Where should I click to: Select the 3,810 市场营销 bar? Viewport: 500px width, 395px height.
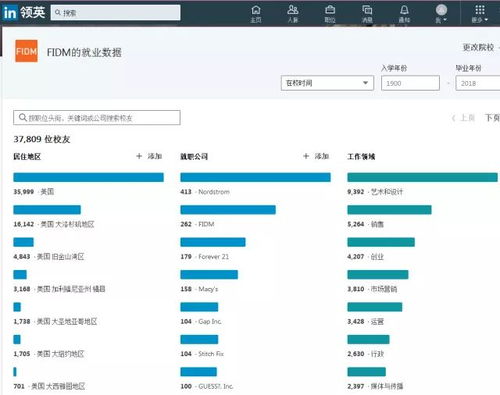(x=378, y=274)
